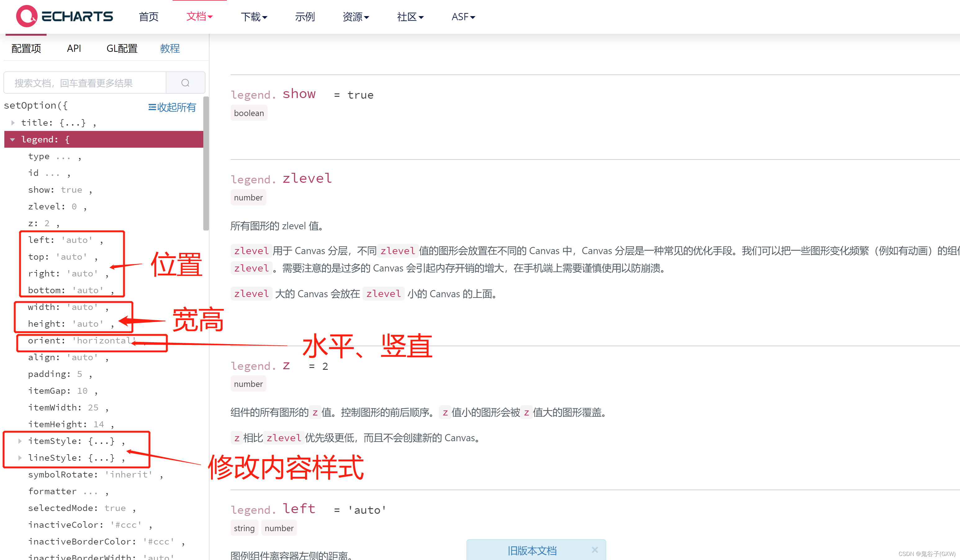Open the 首页 nav item
Viewport: 960px width, 560px height.
coord(149,17)
